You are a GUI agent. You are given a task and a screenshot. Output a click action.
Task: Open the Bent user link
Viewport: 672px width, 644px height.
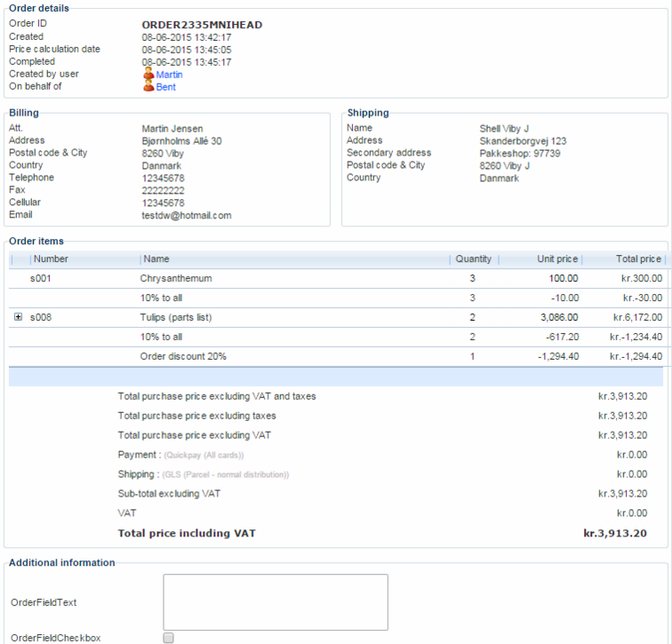coord(166,87)
